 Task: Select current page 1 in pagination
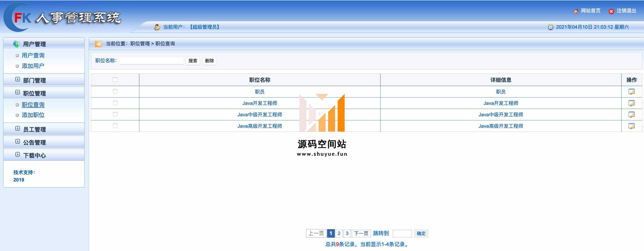[331, 233]
